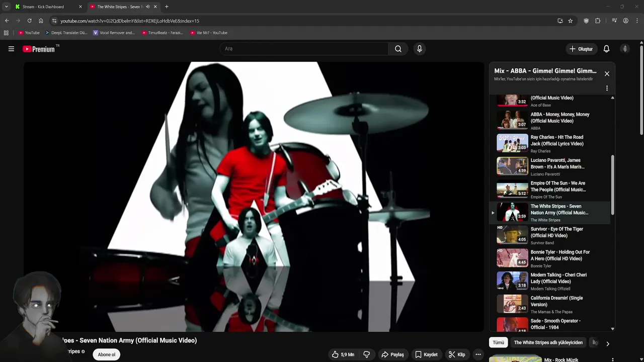Play Empire Of The Sun We Are The People
Viewport: 644px width, 362px height.
(550, 189)
